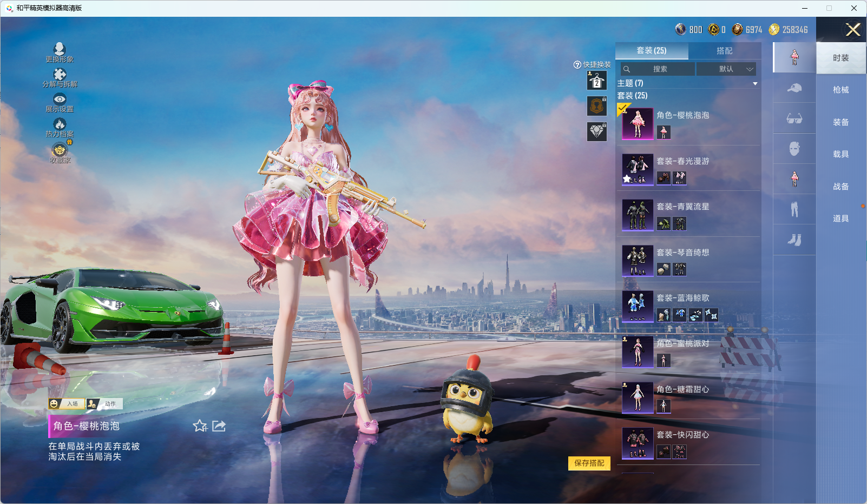Open the 枪械 firearms menu
Image resolution: width=867 pixels, height=504 pixels.
(840, 90)
